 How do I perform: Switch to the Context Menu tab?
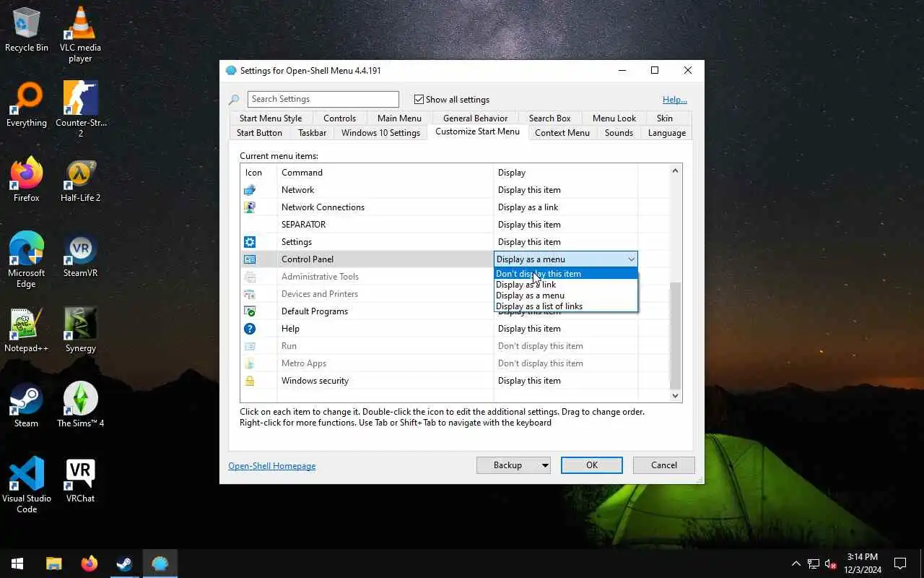562,133
